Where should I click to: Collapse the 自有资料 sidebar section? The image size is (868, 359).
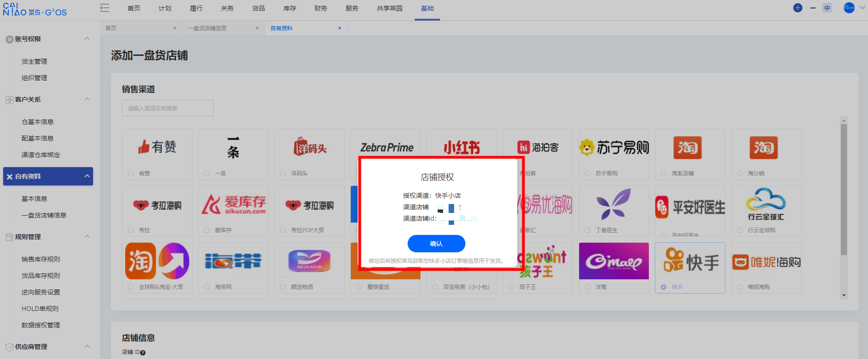click(87, 176)
